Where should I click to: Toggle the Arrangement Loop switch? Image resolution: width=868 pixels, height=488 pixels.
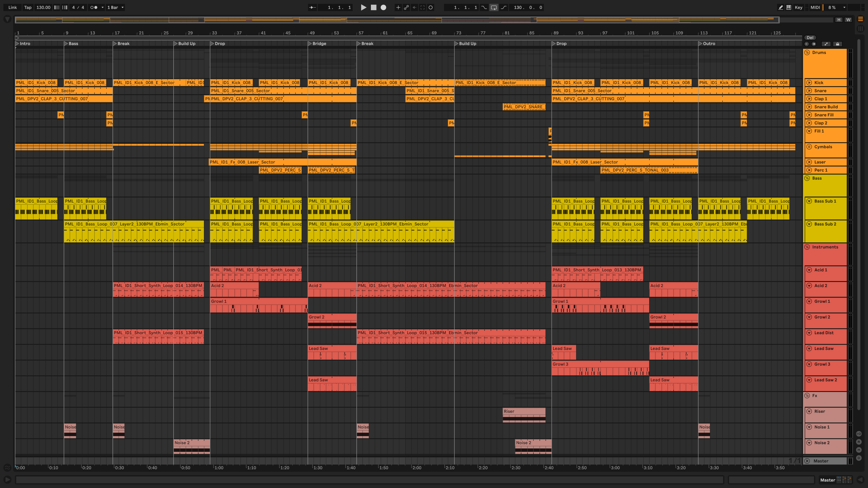[x=494, y=7]
